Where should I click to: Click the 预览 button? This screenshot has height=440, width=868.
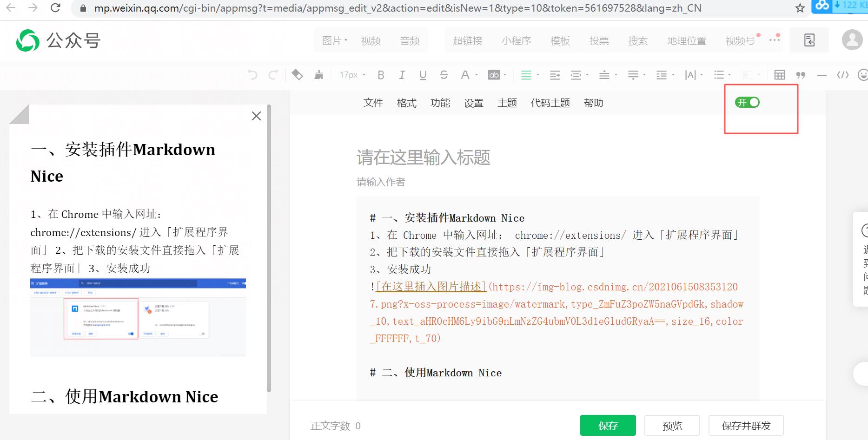point(672,425)
